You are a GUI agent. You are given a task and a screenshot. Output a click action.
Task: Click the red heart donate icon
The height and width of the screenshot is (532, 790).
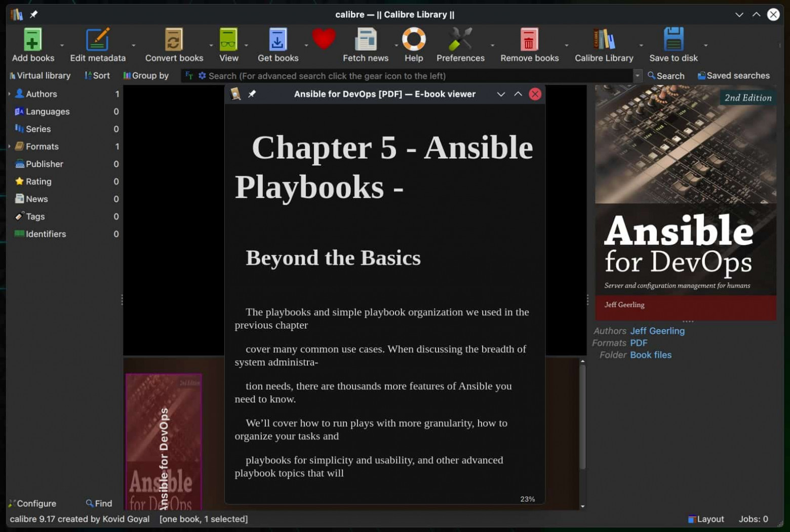pyautogui.click(x=324, y=38)
